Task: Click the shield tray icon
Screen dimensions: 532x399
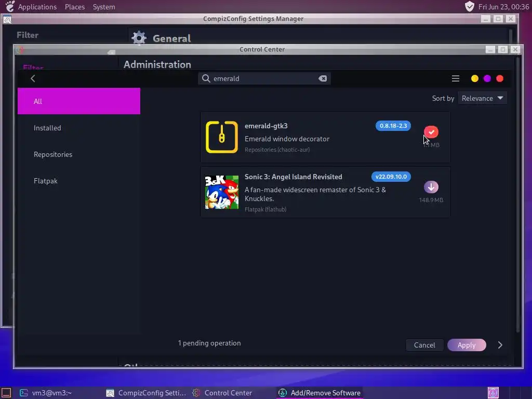Action: coord(470,6)
